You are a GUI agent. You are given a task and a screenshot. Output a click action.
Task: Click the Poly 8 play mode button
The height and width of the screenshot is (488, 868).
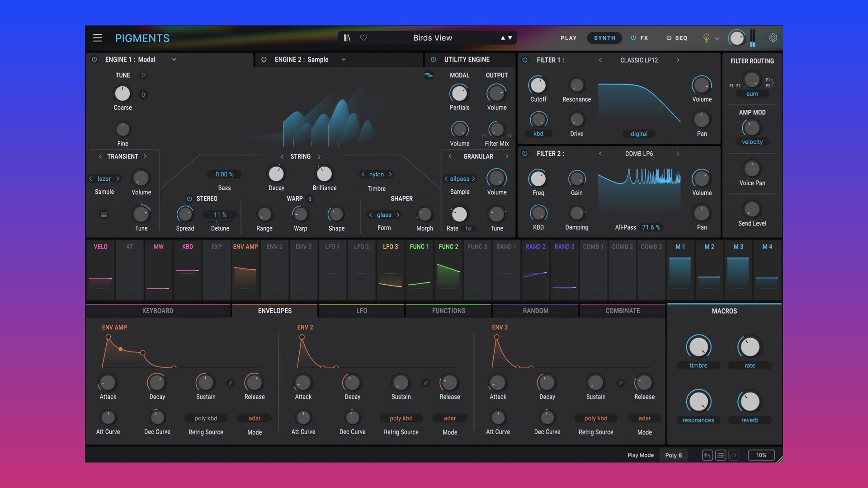(x=673, y=455)
